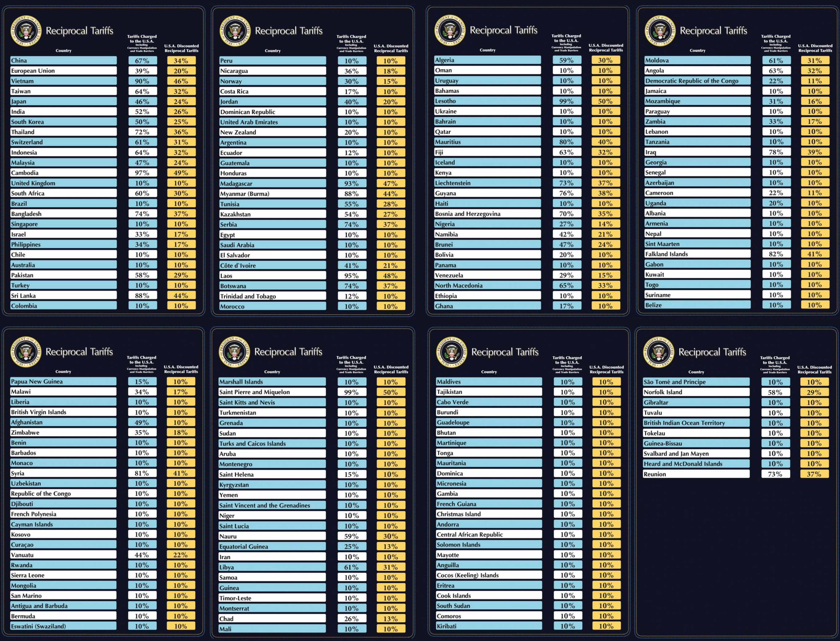This screenshot has width=840, height=641.
Task: Select the Kiribati country name
Action: coord(489,626)
